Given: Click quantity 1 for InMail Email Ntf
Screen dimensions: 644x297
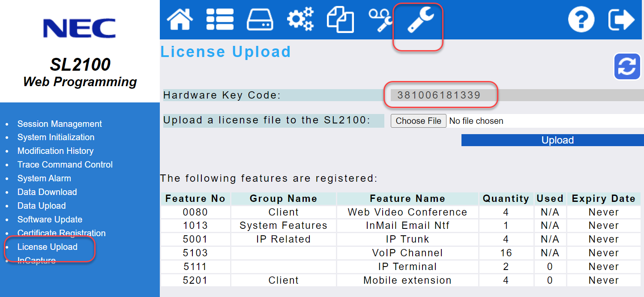Looking at the screenshot, I should pyautogui.click(x=506, y=225).
